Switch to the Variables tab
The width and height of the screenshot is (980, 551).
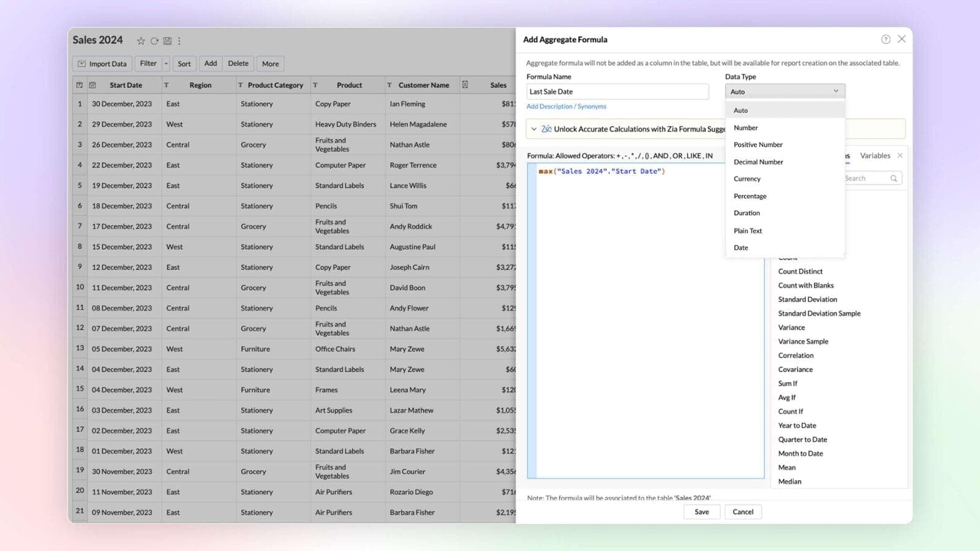pos(875,156)
